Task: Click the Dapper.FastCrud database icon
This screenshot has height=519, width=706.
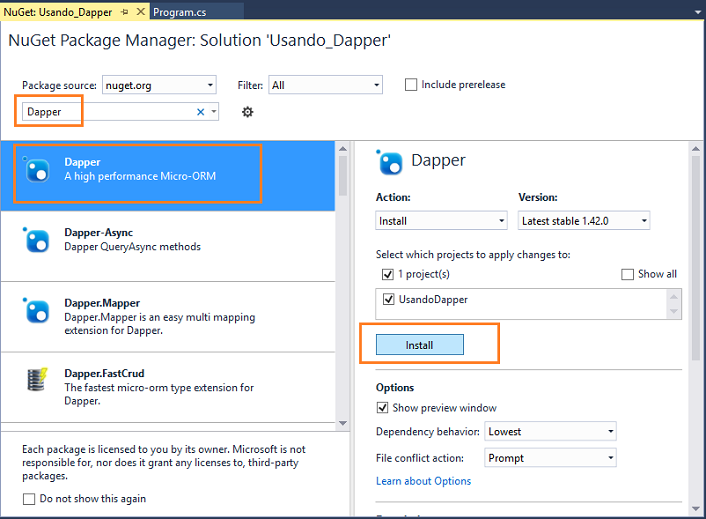Action: pyautogui.click(x=37, y=379)
